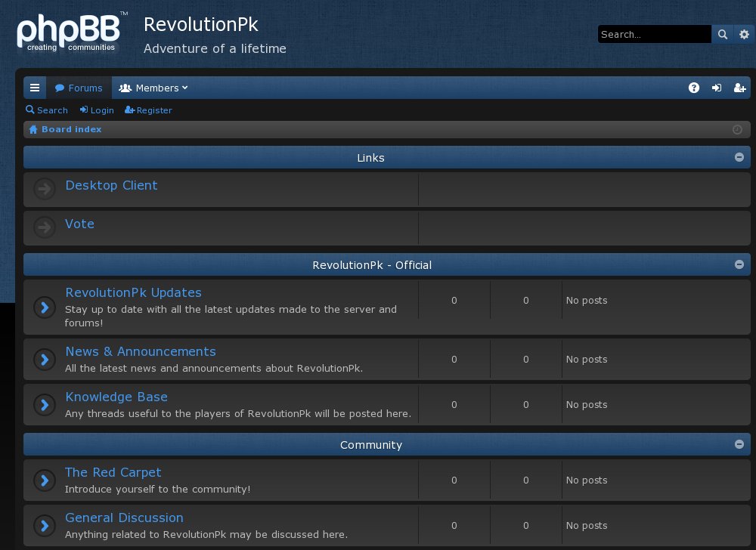The image size is (756, 550).
Task: Collapse the Links category
Action: pos(739,157)
